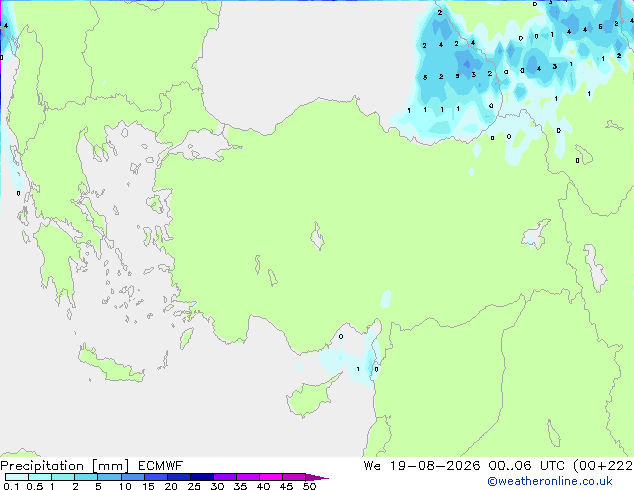Click the "ECMWF" model label

(x=160, y=466)
